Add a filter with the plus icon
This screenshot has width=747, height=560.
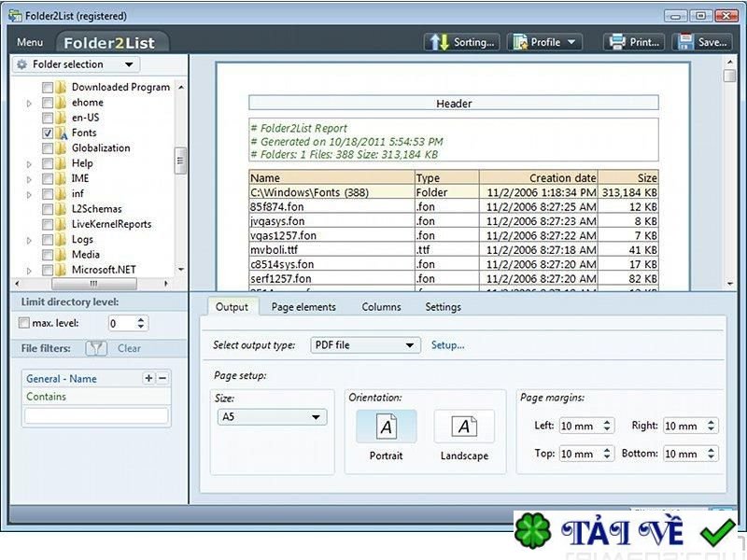pyautogui.click(x=148, y=378)
